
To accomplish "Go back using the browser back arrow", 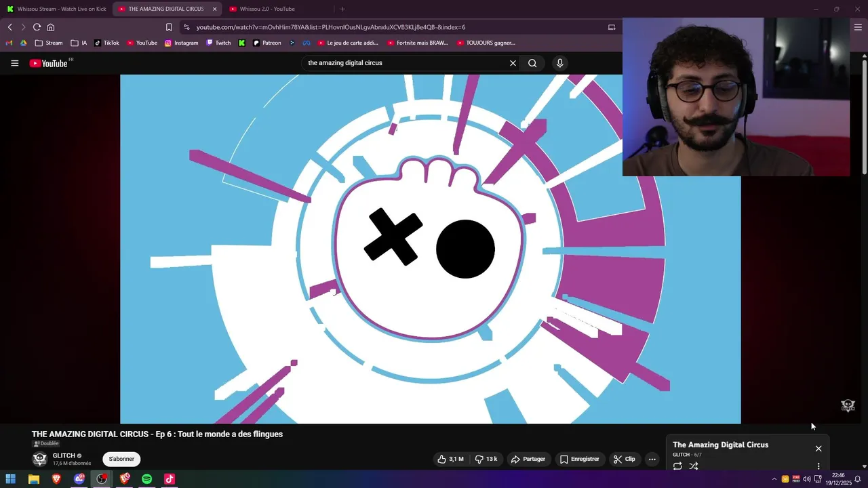I will pos(10,27).
